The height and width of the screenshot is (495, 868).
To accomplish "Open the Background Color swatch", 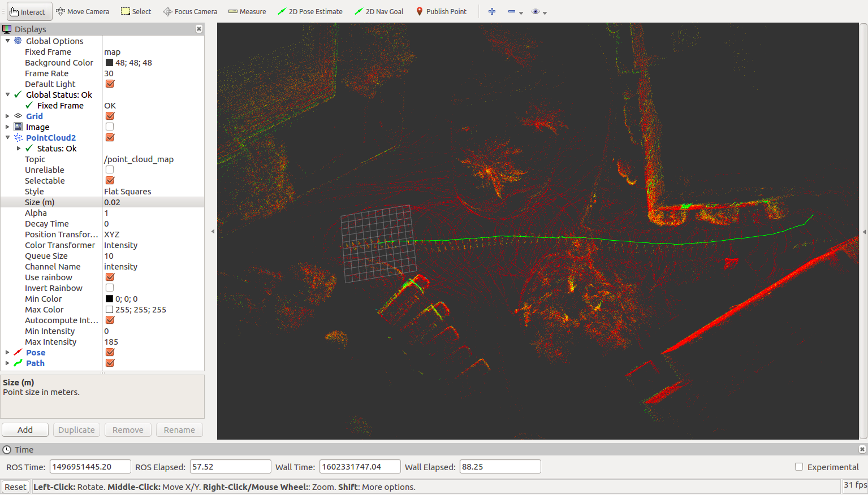I will point(109,62).
